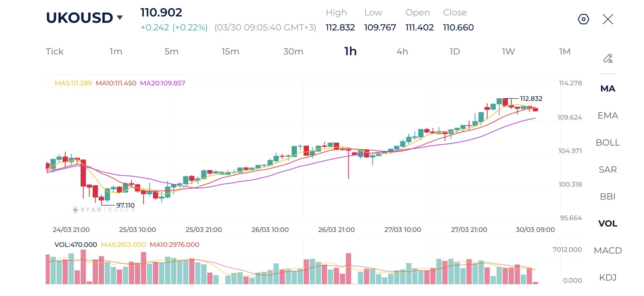Switch to 1m timeframe
The width and height of the screenshot is (644, 296).
tap(116, 52)
